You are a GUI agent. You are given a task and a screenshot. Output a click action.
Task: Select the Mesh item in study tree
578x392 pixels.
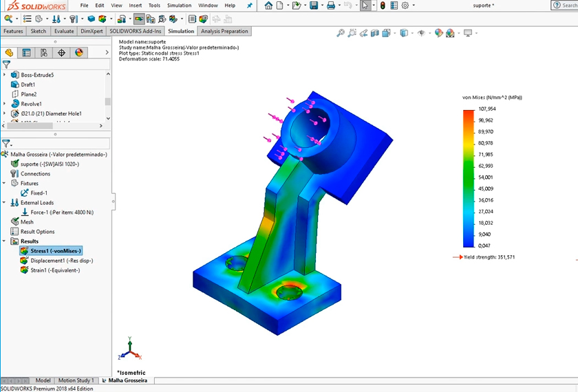pos(27,222)
